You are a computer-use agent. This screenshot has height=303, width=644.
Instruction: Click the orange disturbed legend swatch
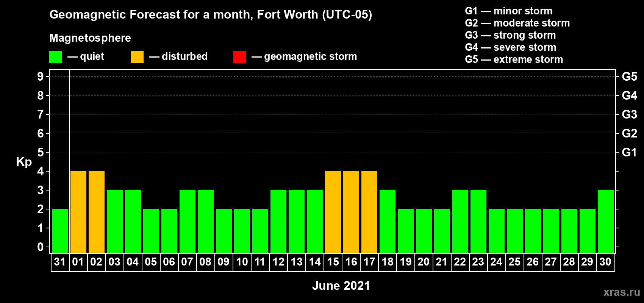tap(137, 57)
